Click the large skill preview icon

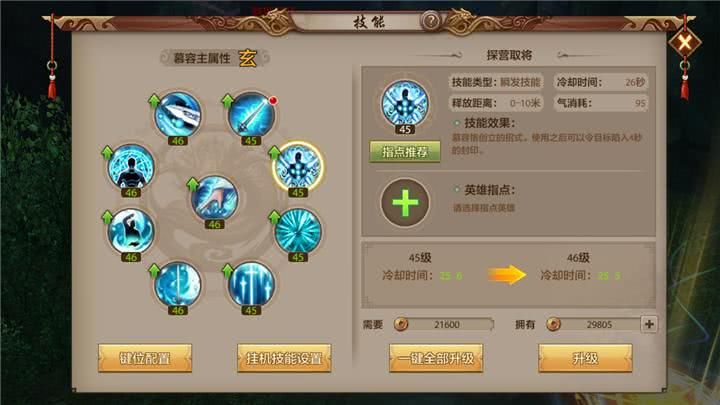[405, 104]
